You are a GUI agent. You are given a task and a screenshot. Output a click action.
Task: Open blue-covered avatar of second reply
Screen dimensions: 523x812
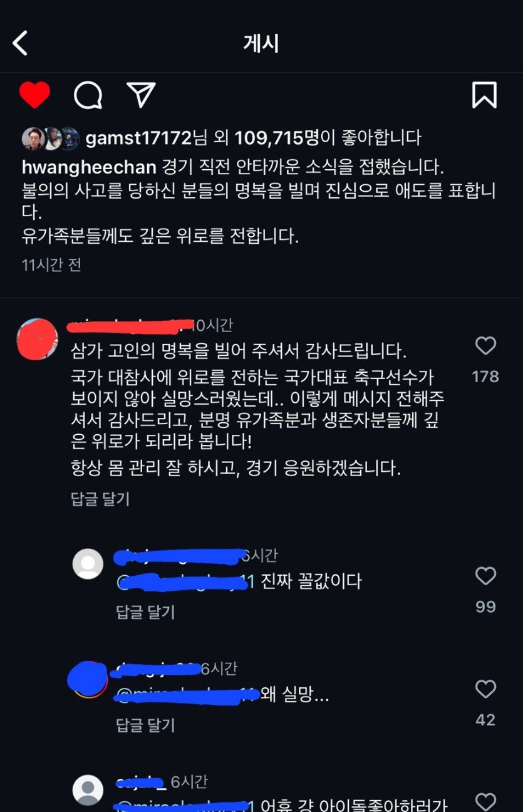(x=88, y=679)
